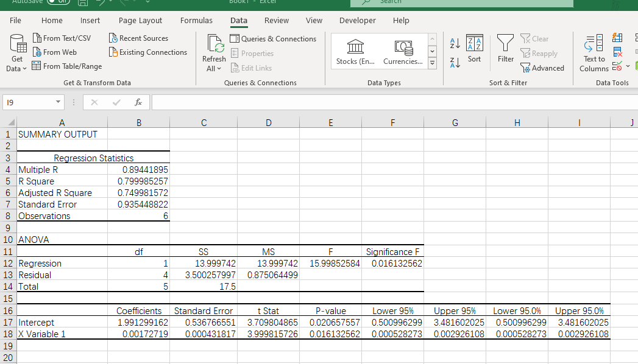Viewport: 638px width, 364px height.
Task: Open the Data Validation tool
Action: point(617,65)
